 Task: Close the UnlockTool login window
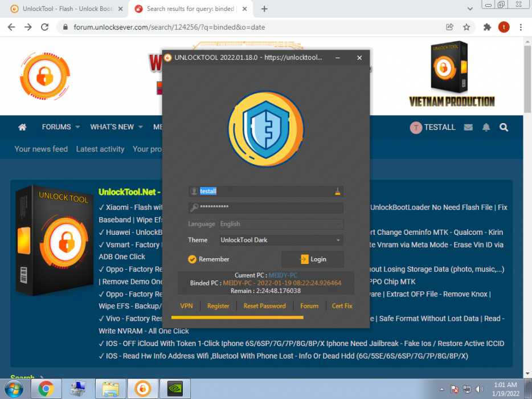pos(359,58)
